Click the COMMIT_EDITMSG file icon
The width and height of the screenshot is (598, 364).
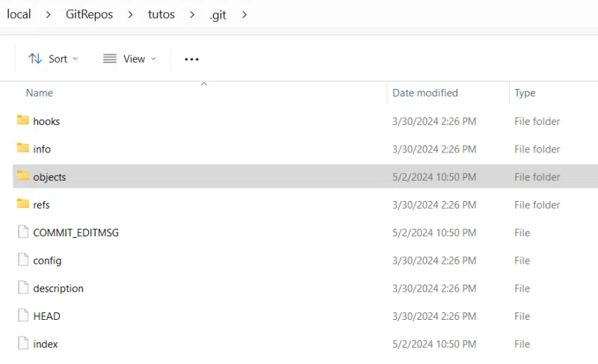tap(22, 232)
